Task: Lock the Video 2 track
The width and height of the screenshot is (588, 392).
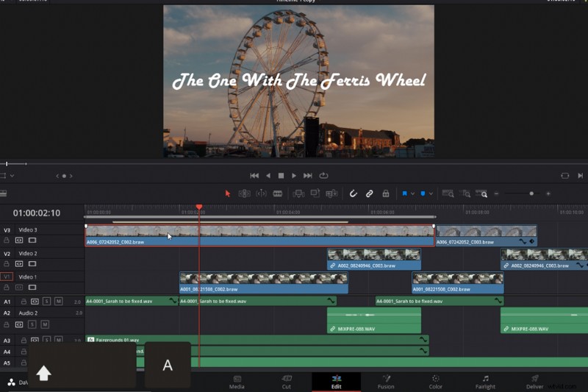Action: coord(7,264)
